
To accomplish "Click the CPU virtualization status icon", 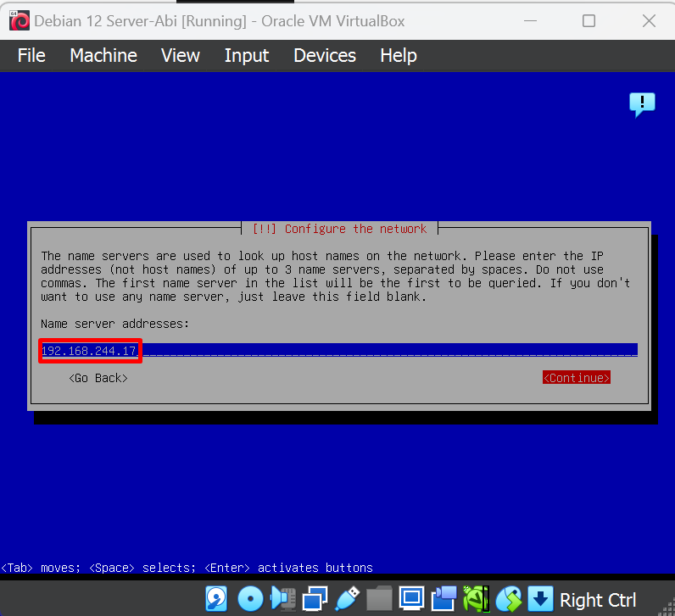I will click(476, 599).
